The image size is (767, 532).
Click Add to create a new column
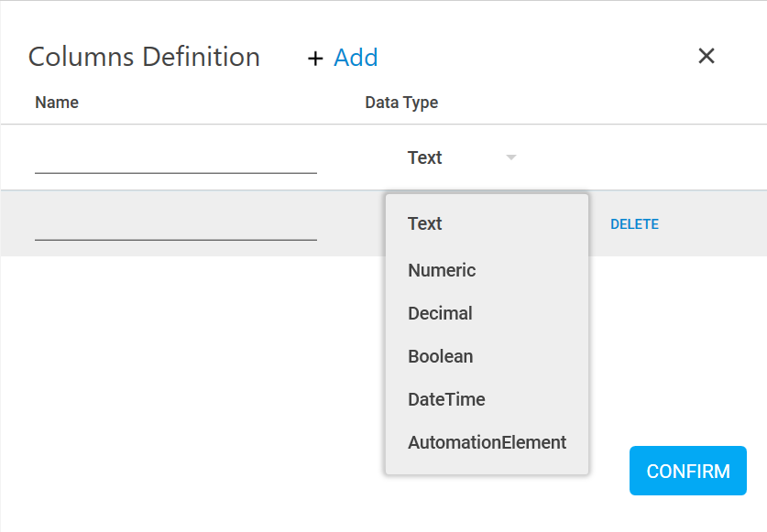pyautogui.click(x=356, y=57)
